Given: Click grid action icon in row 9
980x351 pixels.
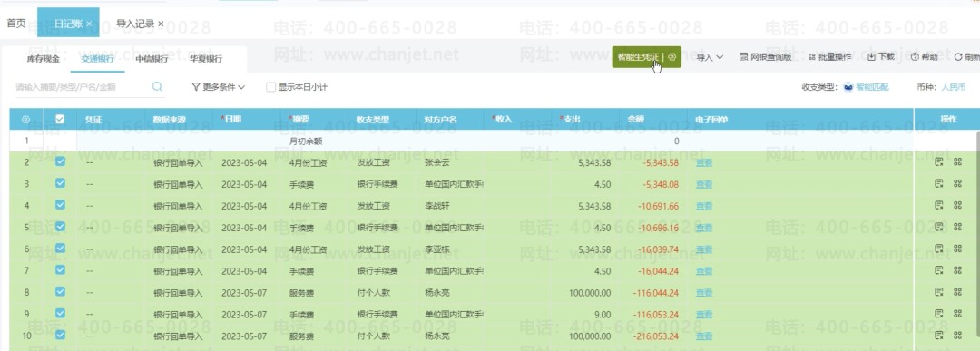Looking at the screenshot, I should pos(957,314).
